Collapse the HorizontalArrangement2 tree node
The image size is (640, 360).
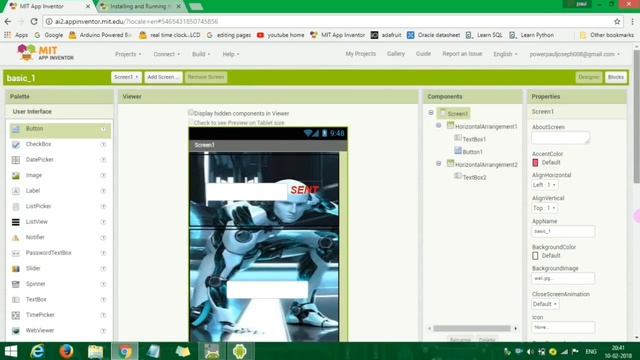438,163
